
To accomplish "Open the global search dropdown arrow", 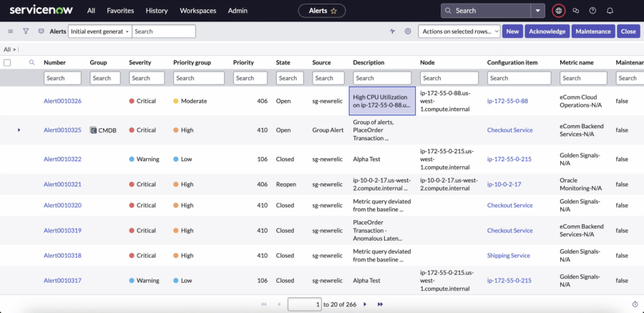I will (537, 11).
